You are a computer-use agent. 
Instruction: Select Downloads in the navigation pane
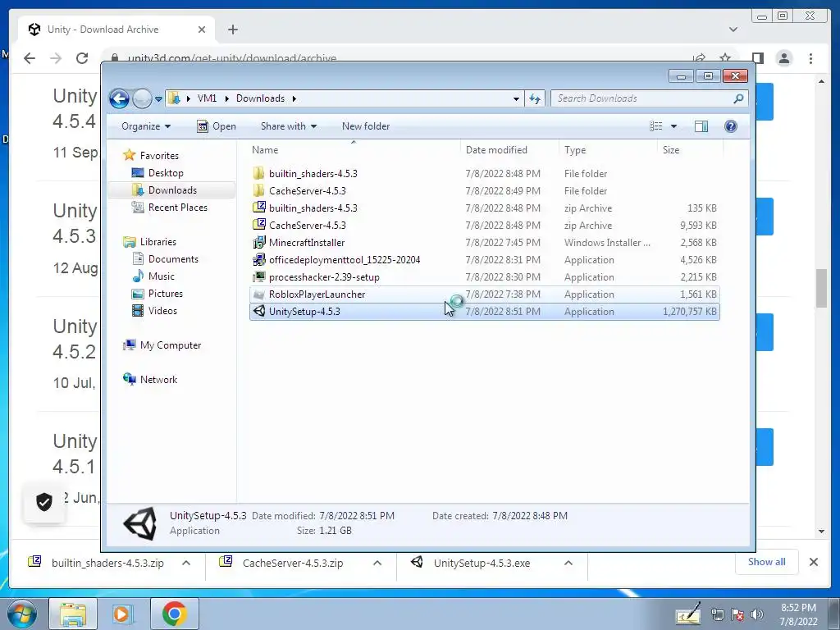point(171,190)
